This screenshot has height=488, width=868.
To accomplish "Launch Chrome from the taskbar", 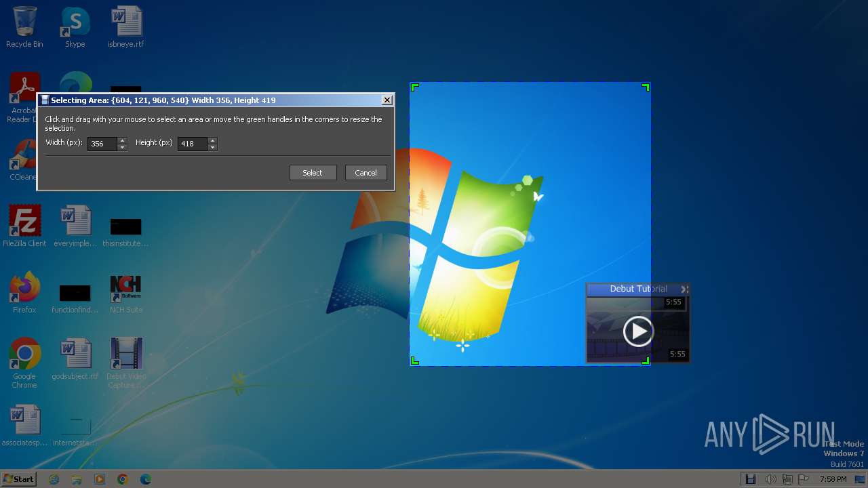I will click(x=123, y=479).
